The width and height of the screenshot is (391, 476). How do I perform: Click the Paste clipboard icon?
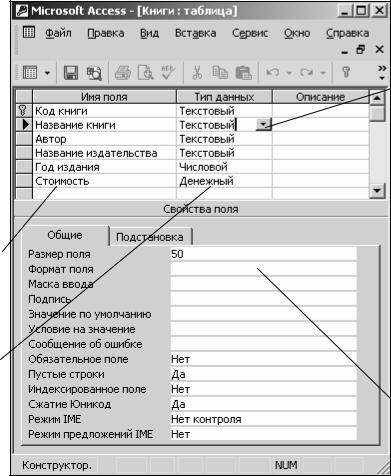[243, 73]
